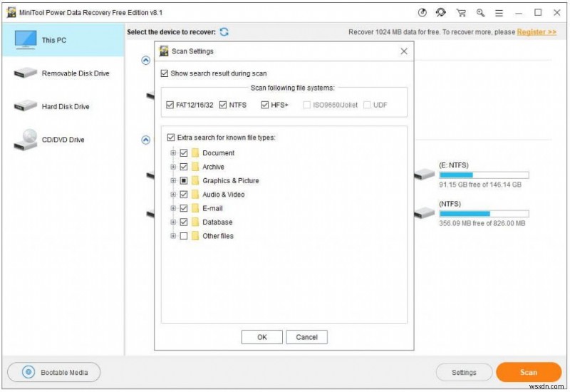This screenshot has height=392, width=570.
Task: Click the orange Scan button
Action: coord(529,372)
